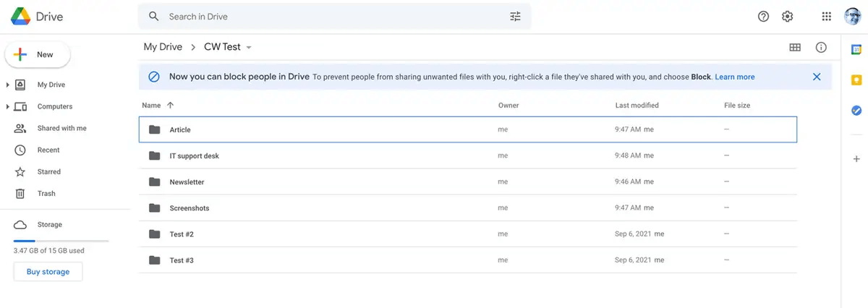Open the Google apps grid launcher

pyautogui.click(x=827, y=17)
